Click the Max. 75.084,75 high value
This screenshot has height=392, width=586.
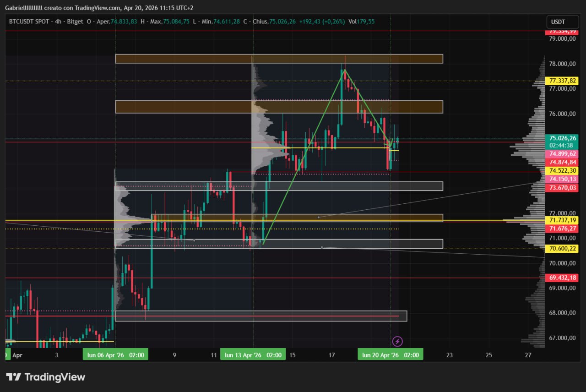(165, 21)
